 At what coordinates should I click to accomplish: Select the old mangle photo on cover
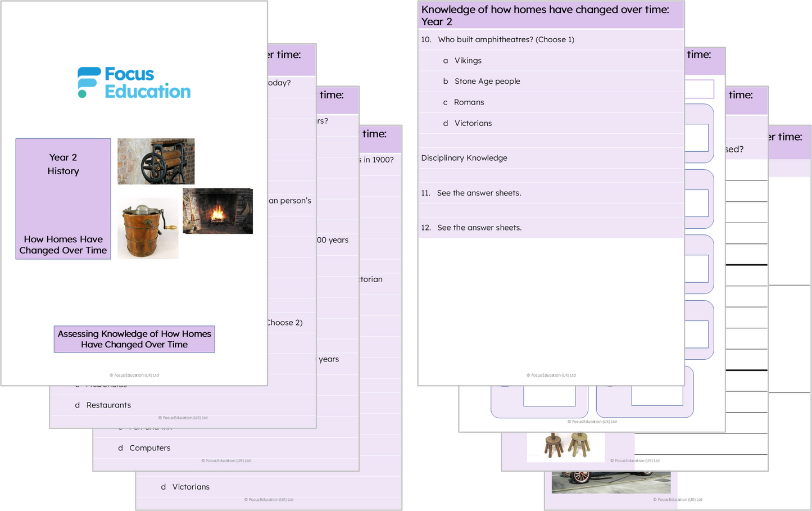tap(156, 161)
